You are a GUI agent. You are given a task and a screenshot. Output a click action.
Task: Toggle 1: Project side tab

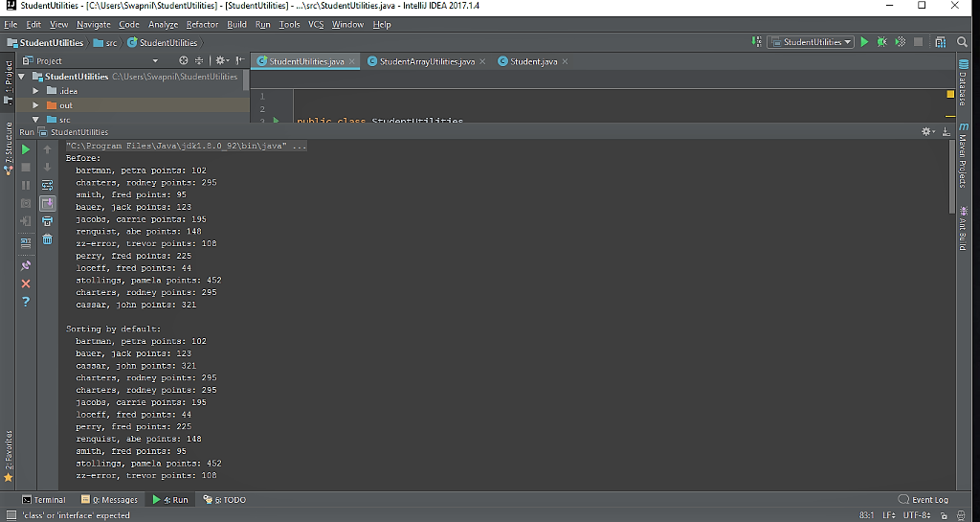click(8, 82)
